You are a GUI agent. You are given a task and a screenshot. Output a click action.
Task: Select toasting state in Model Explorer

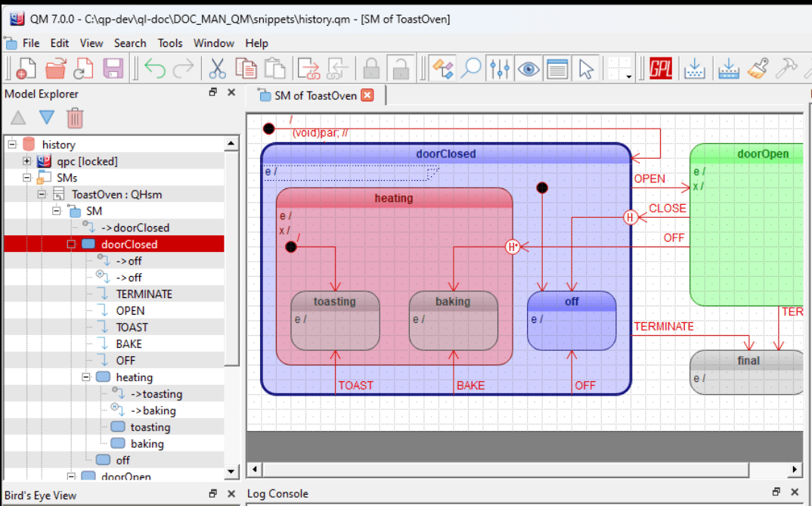[x=150, y=427]
